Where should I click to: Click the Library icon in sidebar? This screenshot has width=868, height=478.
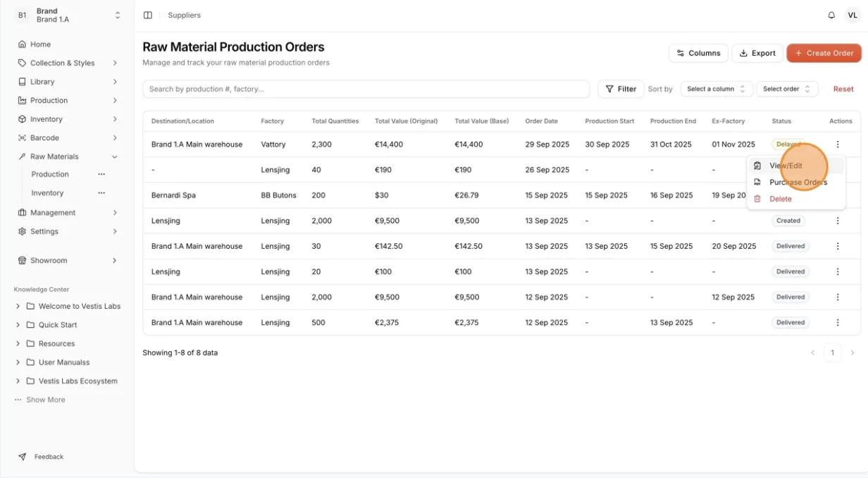[22, 82]
